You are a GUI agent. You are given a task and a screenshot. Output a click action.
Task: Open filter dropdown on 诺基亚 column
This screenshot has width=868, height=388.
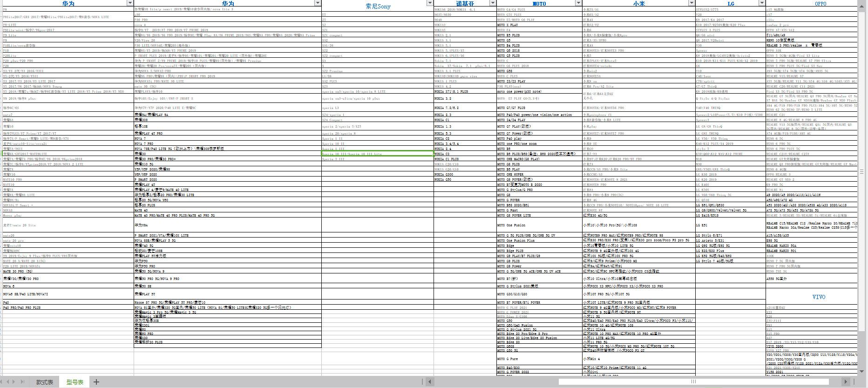(492, 3)
